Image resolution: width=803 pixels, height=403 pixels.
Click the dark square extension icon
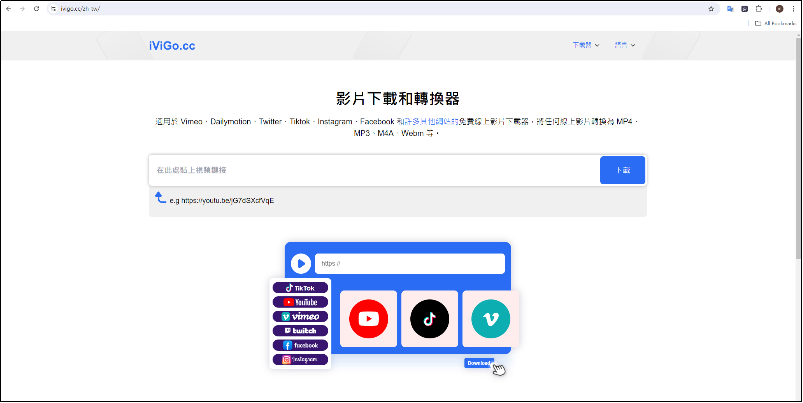745,9
